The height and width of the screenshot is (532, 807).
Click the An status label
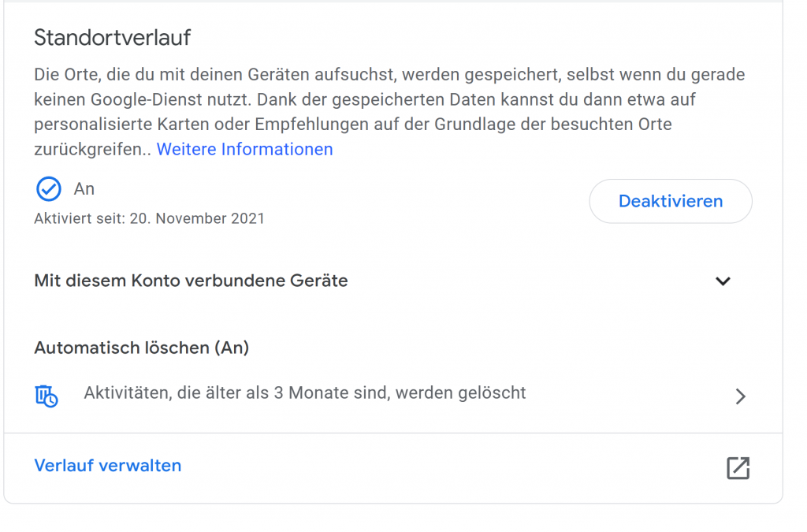(84, 189)
